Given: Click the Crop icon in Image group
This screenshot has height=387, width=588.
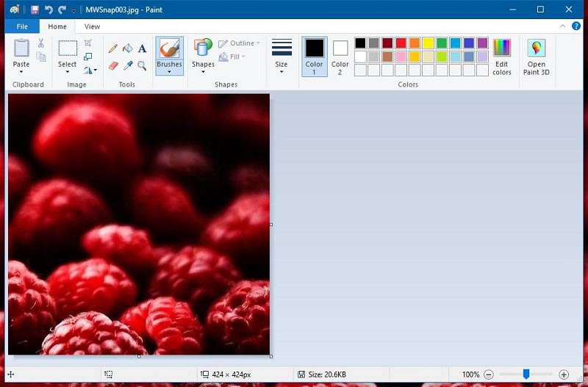Looking at the screenshot, I should coord(88,43).
